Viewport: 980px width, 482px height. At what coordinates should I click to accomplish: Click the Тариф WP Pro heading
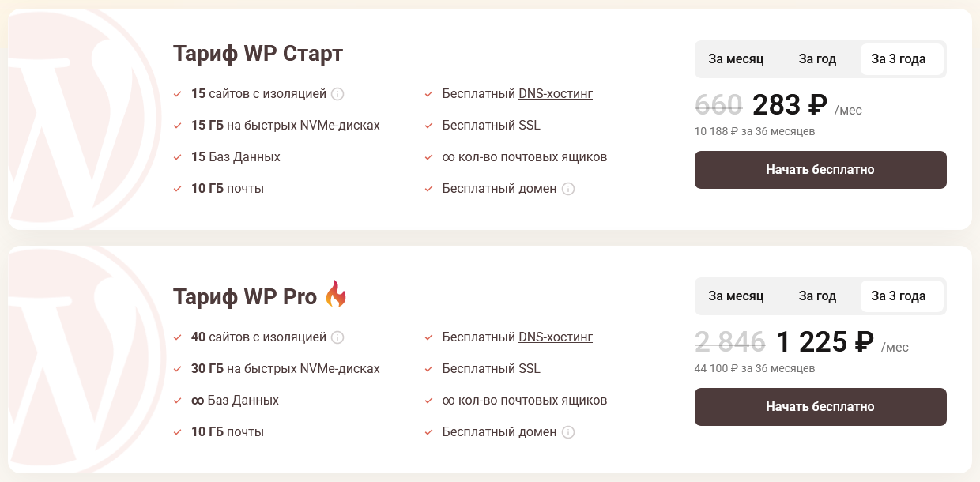click(245, 296)
